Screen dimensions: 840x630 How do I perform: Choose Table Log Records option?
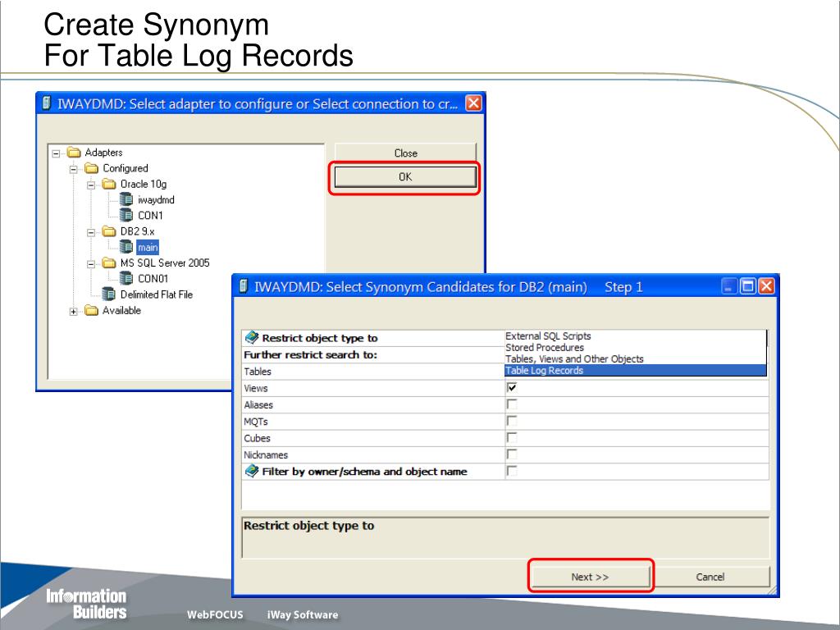[x=636, y=370]
